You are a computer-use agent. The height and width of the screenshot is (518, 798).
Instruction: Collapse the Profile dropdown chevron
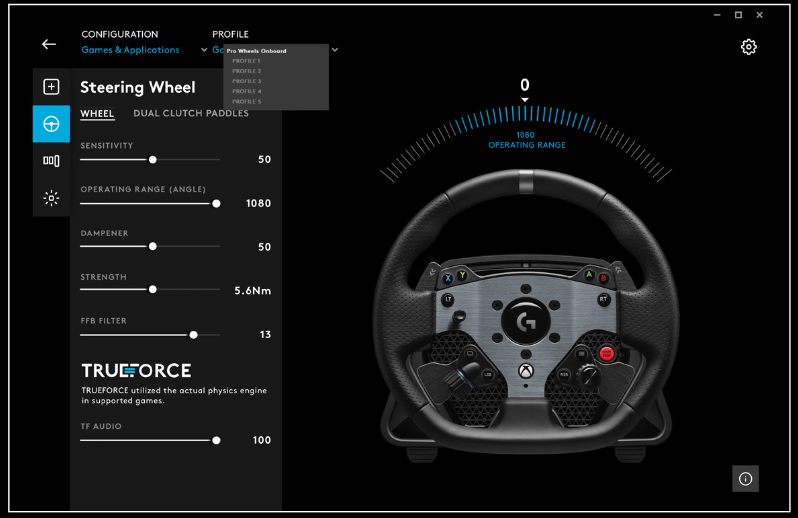(335, 50)
